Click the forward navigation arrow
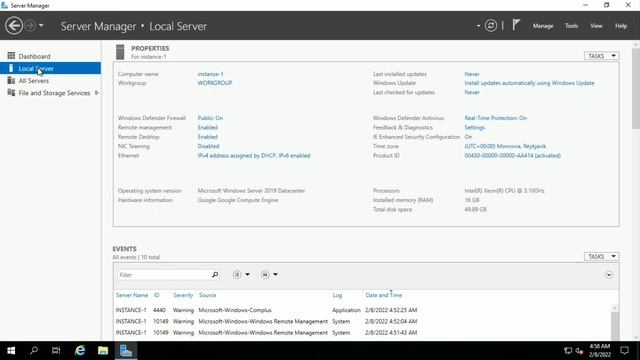The width and height of the screenshot is (640, 360). [x=30, y=26]
